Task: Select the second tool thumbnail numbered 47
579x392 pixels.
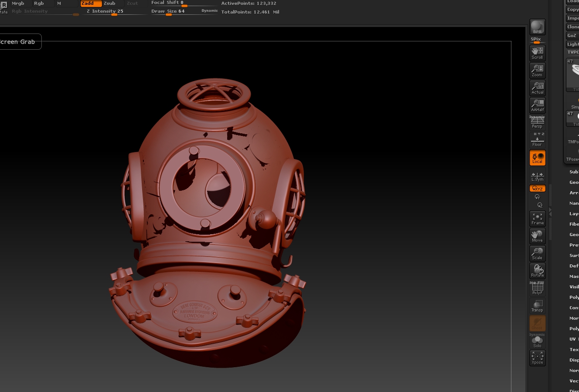Action: (572, 118)
